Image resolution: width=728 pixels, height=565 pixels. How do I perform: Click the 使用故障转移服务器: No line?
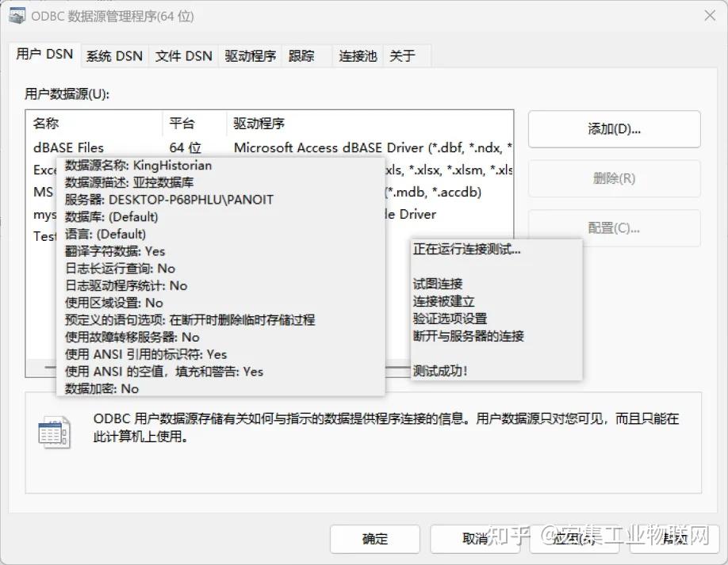coord(132,338)
